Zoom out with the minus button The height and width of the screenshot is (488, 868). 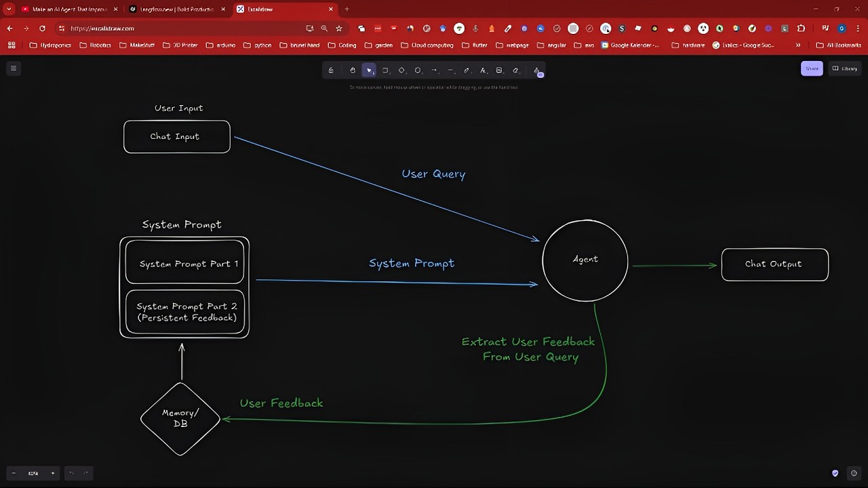(x=14, y=473)
